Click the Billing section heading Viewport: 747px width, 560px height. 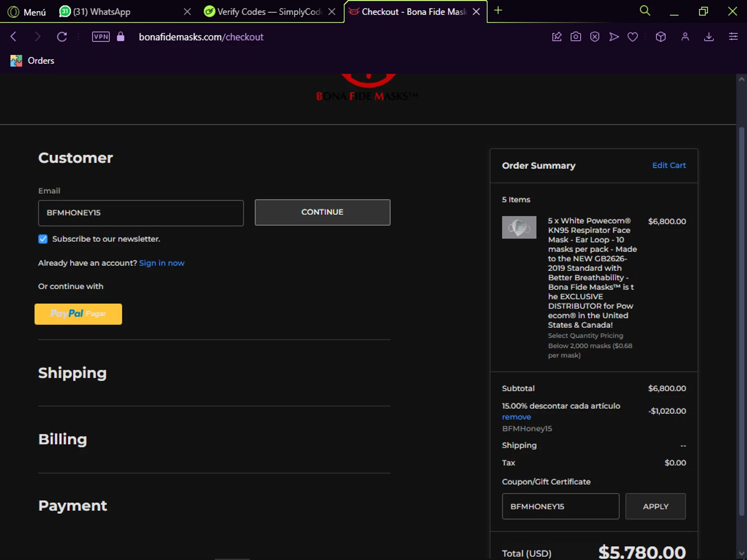click(63, 439)
